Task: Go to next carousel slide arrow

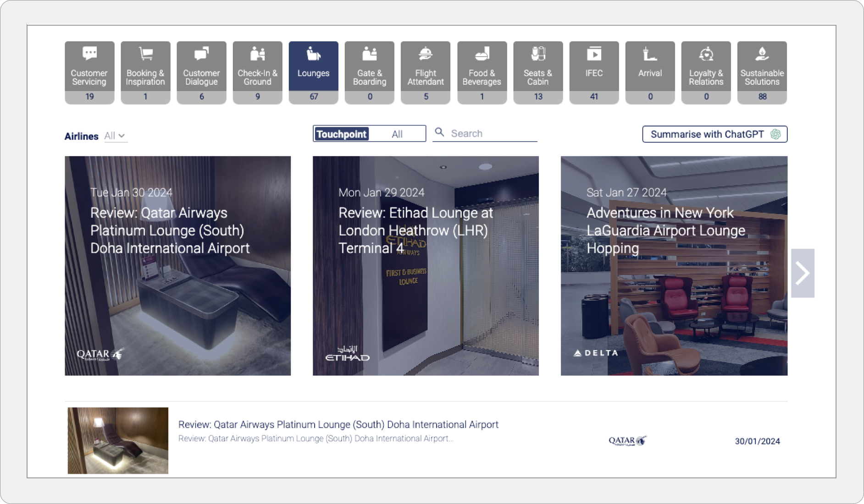Action: [x=803, y=273]
